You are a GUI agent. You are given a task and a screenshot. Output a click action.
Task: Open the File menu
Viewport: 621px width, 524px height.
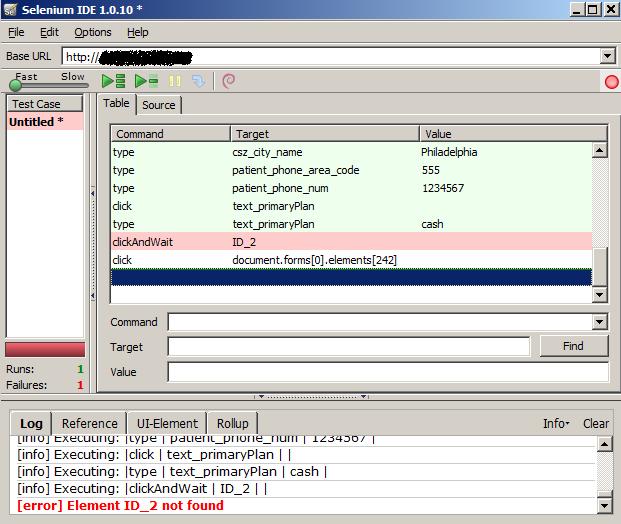click(x=16, y=32)
